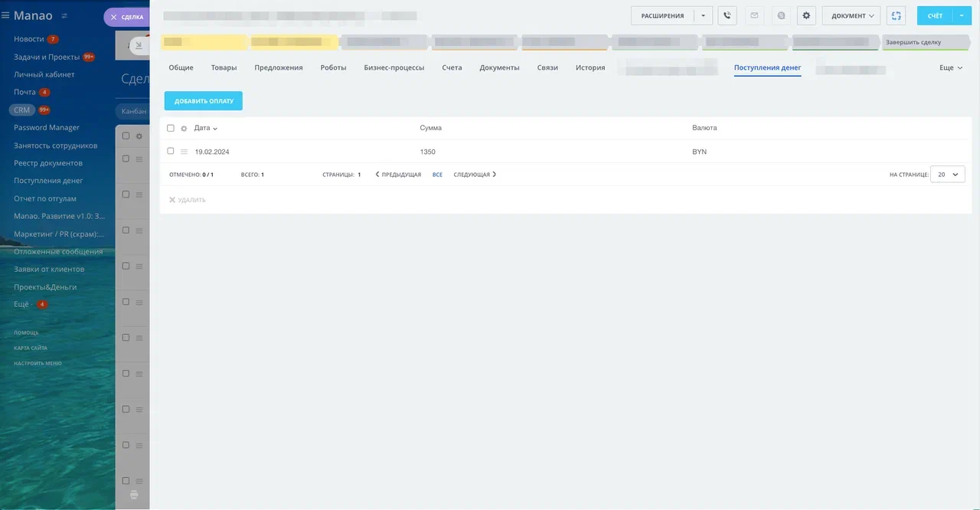Click the Настроить меню link
Viewport: 980px width, 510px height.
tap(38, 363)
